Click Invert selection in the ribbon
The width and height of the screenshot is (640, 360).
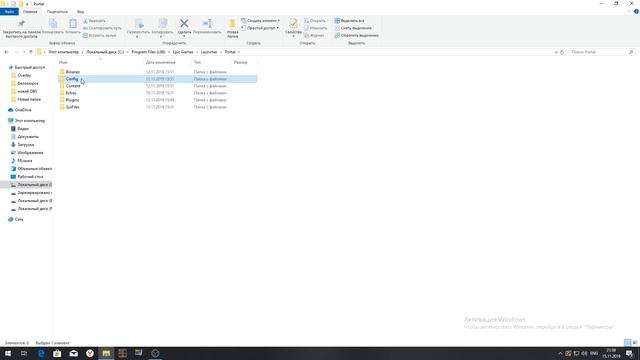click(x=357, y=36)
